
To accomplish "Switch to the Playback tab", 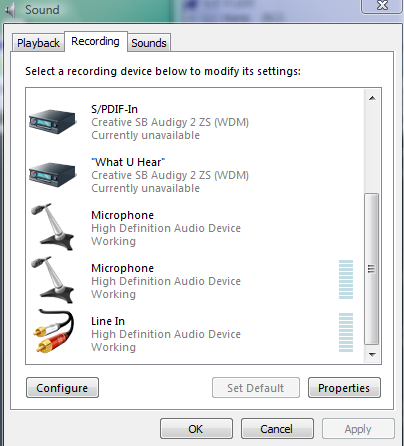I will 38,43.
